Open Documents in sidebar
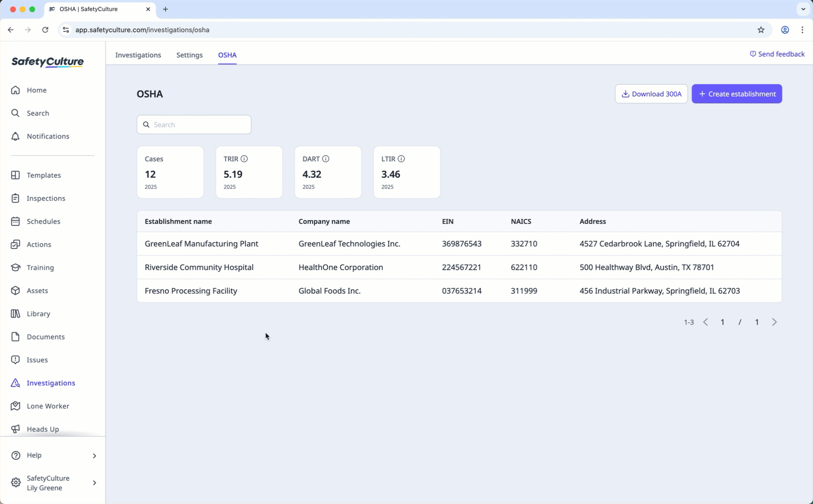 [x=38, y=337]
